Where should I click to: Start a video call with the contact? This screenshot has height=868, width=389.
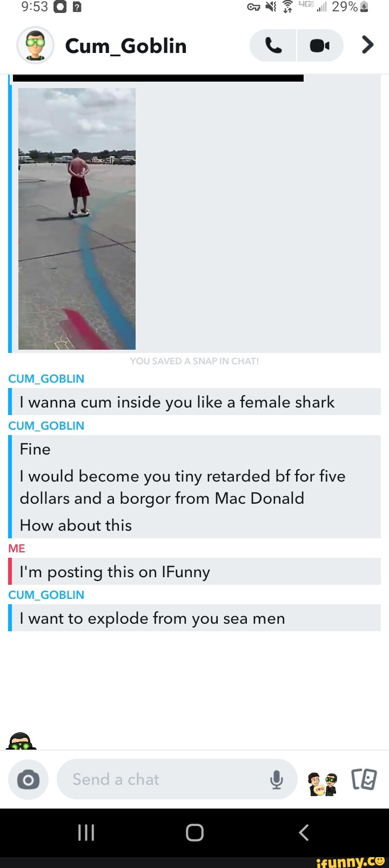tap(320, 46)
